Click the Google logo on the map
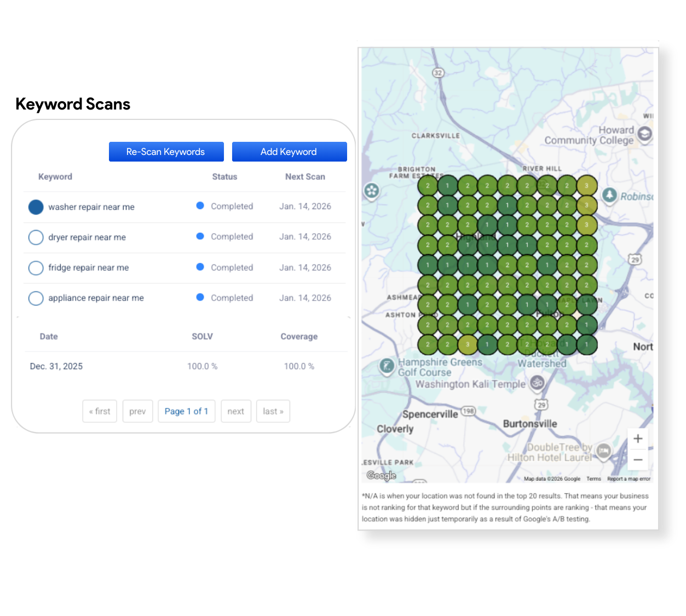 coord(381,475)
